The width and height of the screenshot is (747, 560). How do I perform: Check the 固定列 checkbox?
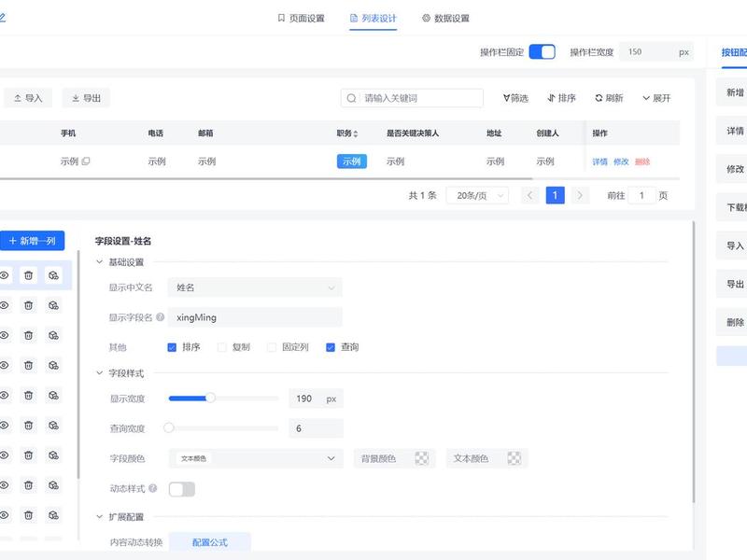pyautogui.click(x=272, y=347)
